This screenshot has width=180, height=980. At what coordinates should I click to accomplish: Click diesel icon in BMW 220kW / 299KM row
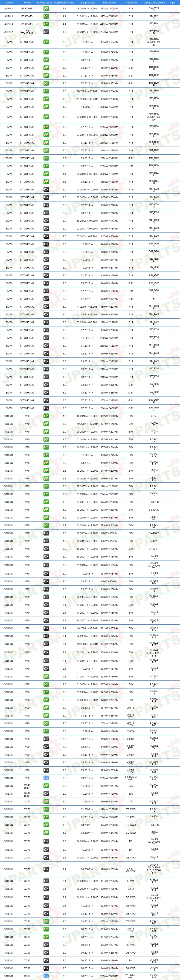[x=46, y=322]
